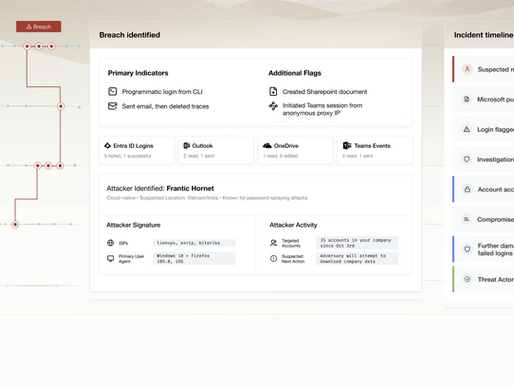Open the OneDrive activity card
Screen dimensions: 514x386
point(295,150)
